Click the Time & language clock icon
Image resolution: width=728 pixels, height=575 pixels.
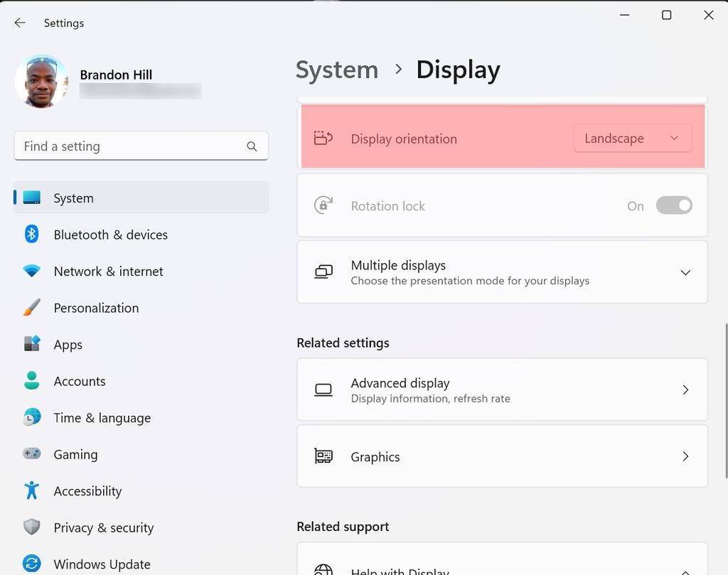32,418
